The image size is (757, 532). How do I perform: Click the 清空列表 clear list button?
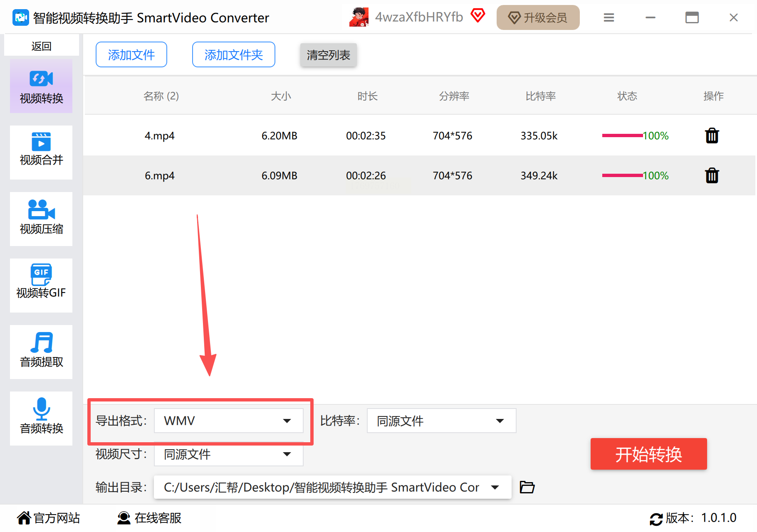(329, 55)
